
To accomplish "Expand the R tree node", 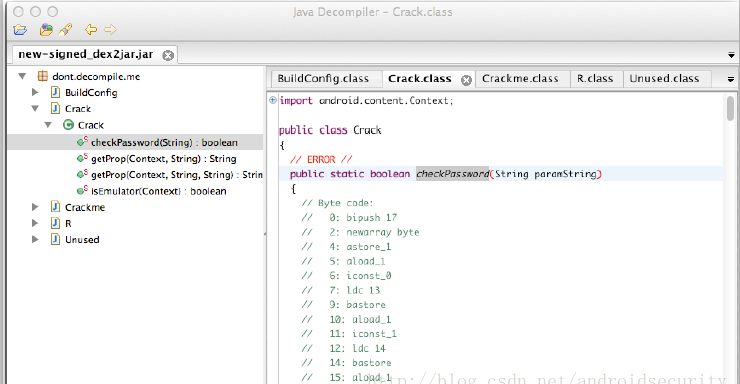I will point(35,223).
